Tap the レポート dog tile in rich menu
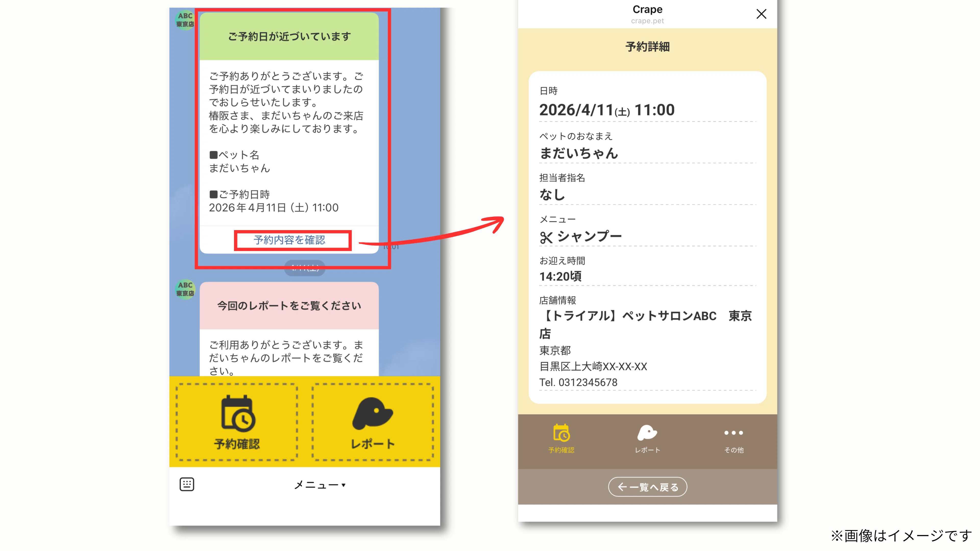Viewport: 980px width, 551px height. pos(372,422)
